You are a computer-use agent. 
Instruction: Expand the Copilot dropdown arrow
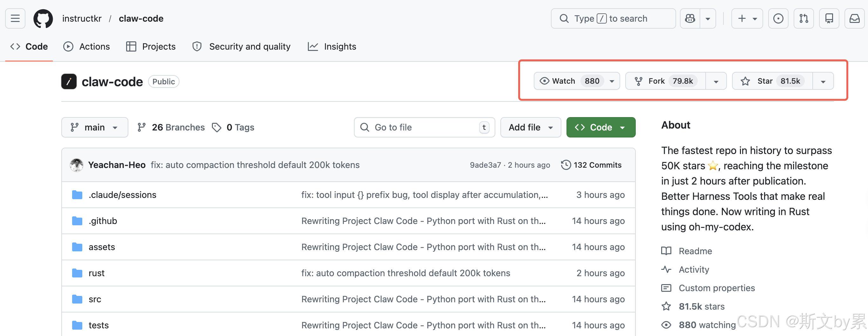click(x=708, y=18)
